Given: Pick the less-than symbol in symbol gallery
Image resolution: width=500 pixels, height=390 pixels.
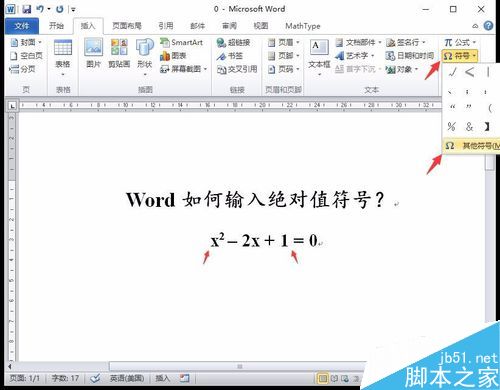Looking at the screenshot, I should [470, 72].
